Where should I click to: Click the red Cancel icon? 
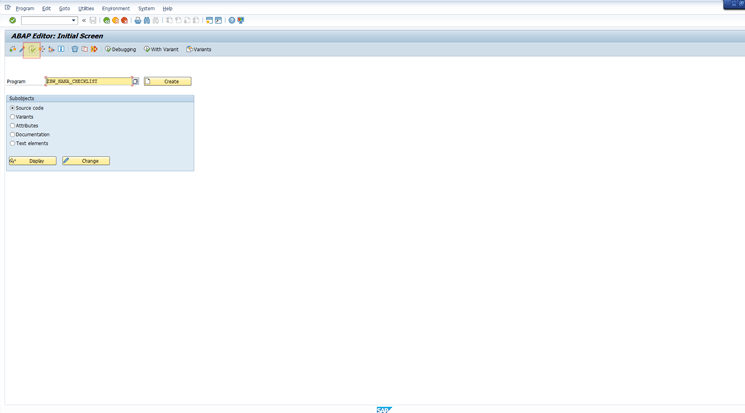point(124,20)
